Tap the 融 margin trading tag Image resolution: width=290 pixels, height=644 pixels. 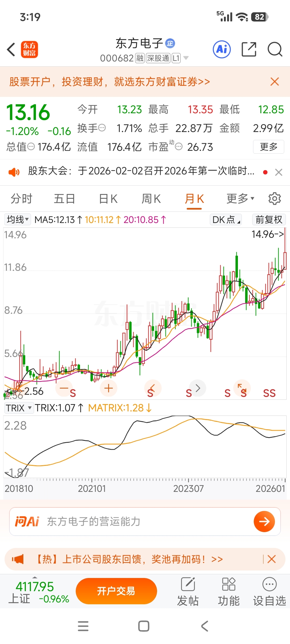pyautogui.click(x=140, y=58)
